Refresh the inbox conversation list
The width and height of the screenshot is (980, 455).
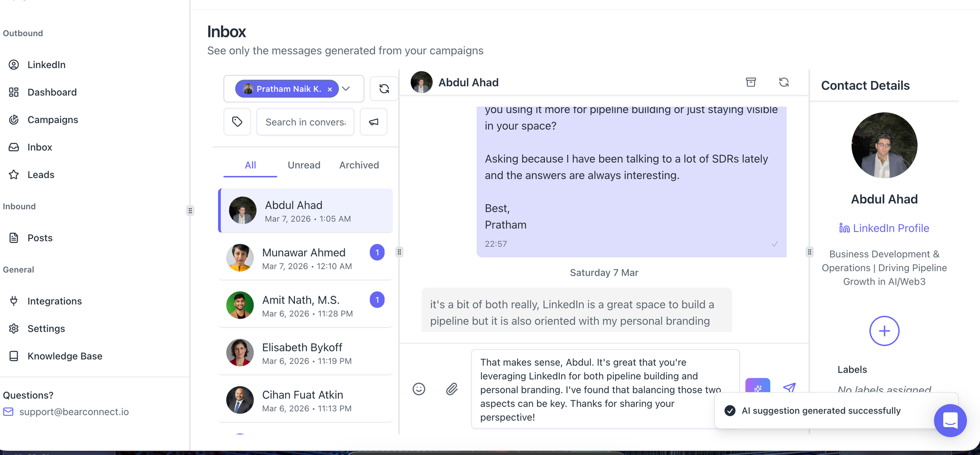tap(384, 89)
